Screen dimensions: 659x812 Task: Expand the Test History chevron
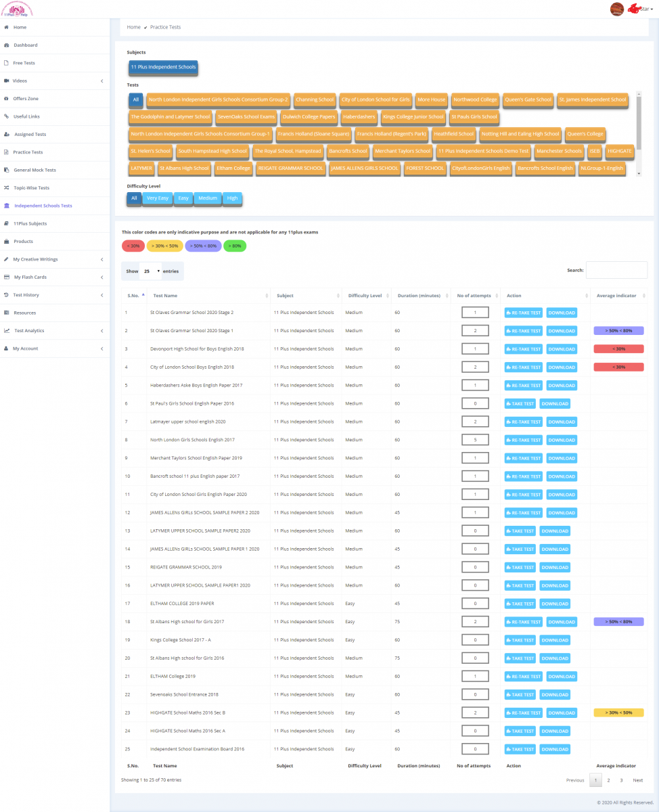(101, 295)
